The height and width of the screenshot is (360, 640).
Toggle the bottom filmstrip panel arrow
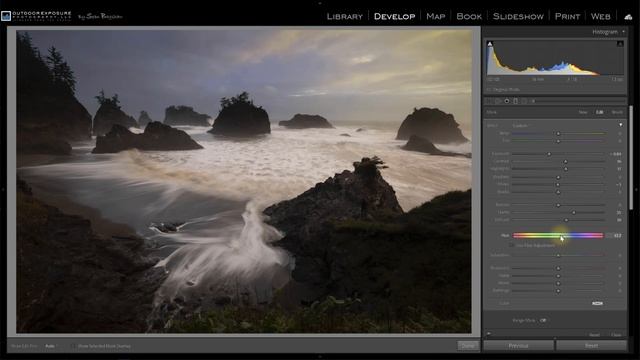point(320,357)
